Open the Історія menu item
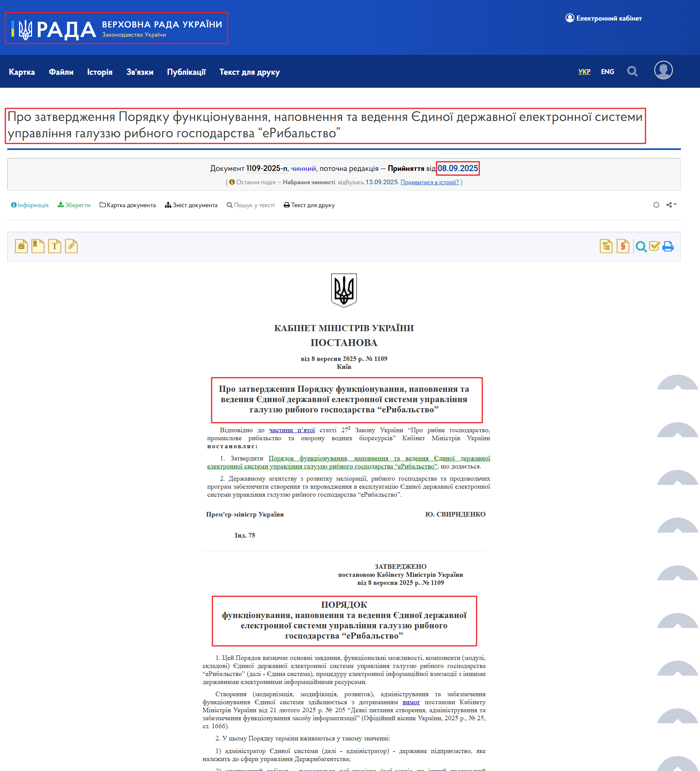700x771 pixels. tap(100, 72)
